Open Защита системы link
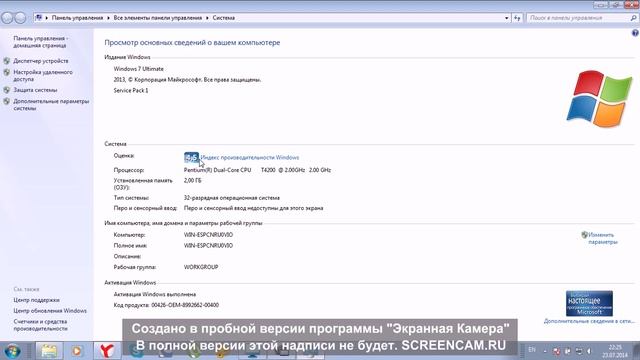This screenshot has height=360, width=640. [35, 90]
